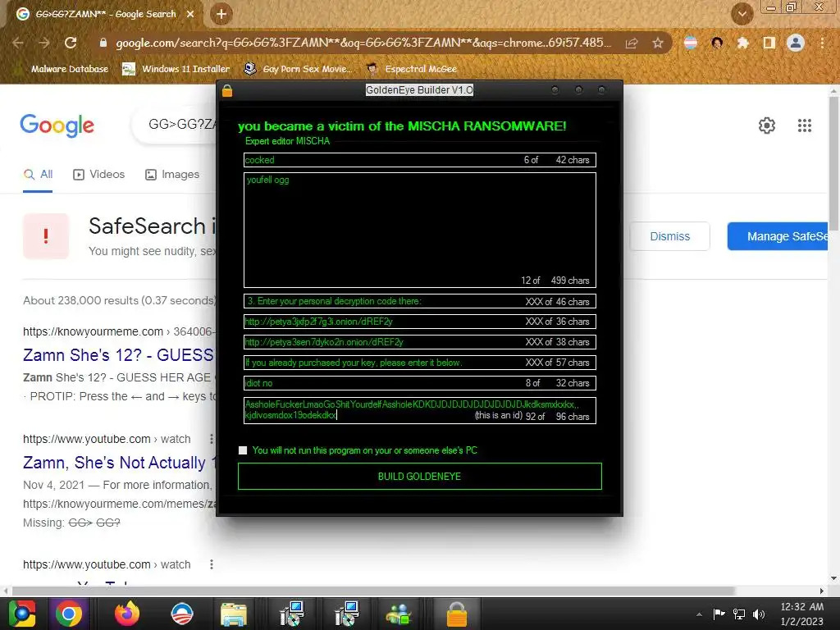Open the network tray icon
The width and height of the screenshot is (840, 630).
739,614
